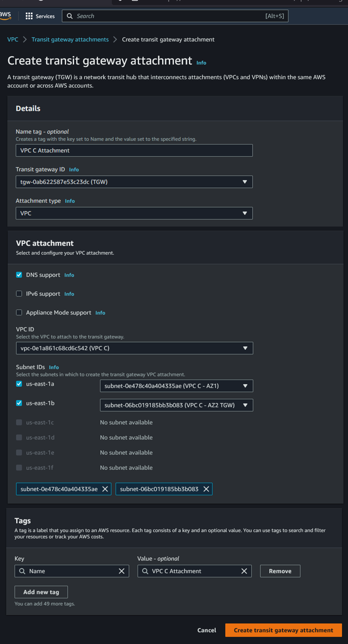The width and height of the screenshot is (348, 644).
Task: Disable the DNS support checkbox
Action: [19, 275]
